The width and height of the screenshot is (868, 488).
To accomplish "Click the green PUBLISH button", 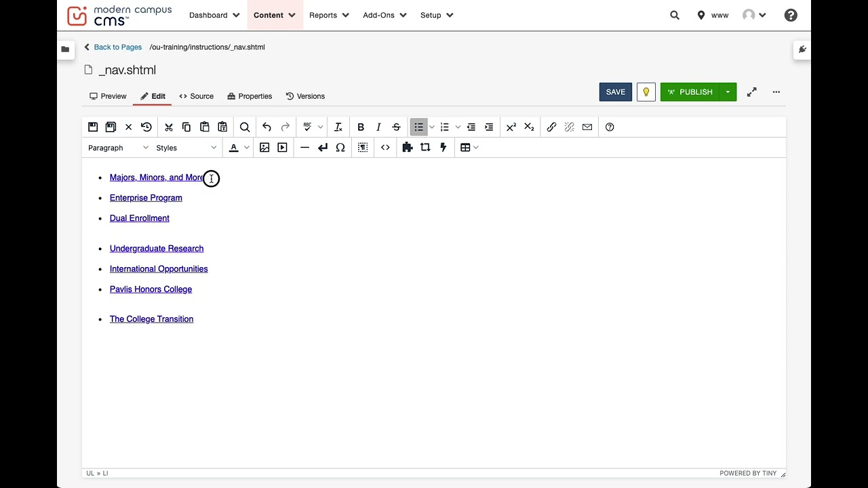I will tap(690, 92).
